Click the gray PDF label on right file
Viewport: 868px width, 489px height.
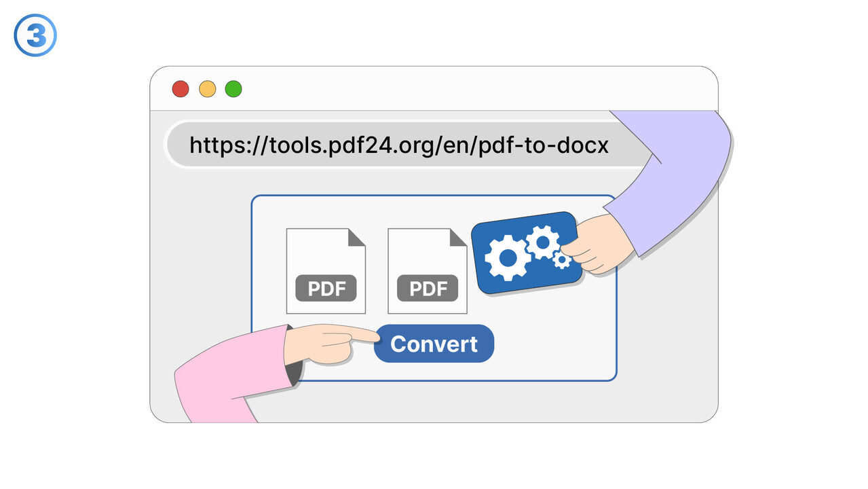[427, 289]
